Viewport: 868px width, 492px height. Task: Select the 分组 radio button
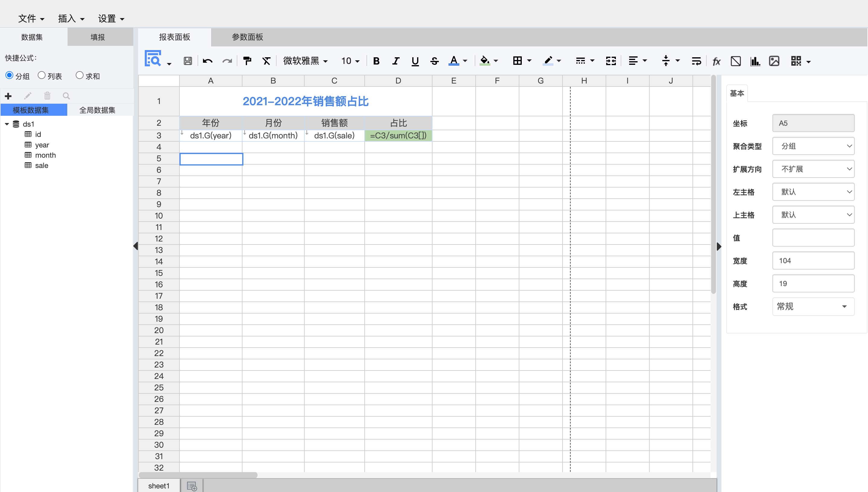pos(9,75)
